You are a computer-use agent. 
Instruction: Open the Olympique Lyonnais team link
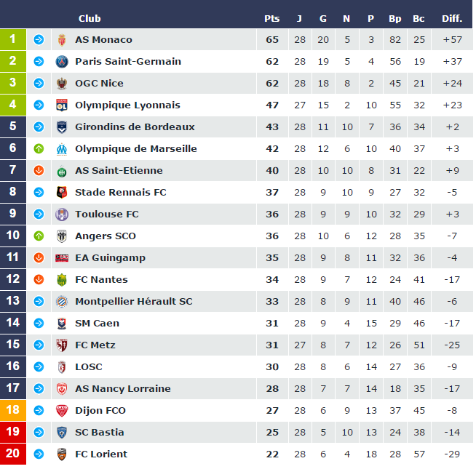point(127,105)
